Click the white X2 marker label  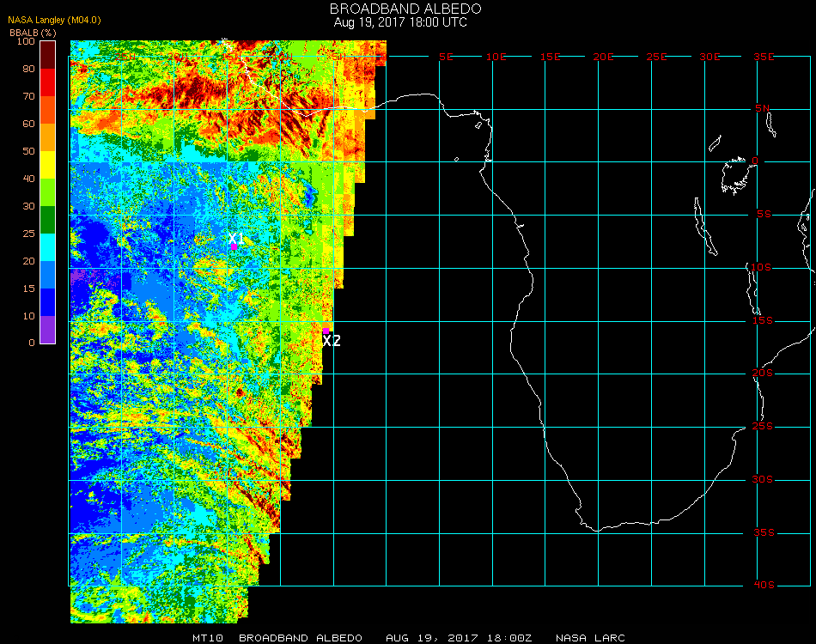point(332,341)
